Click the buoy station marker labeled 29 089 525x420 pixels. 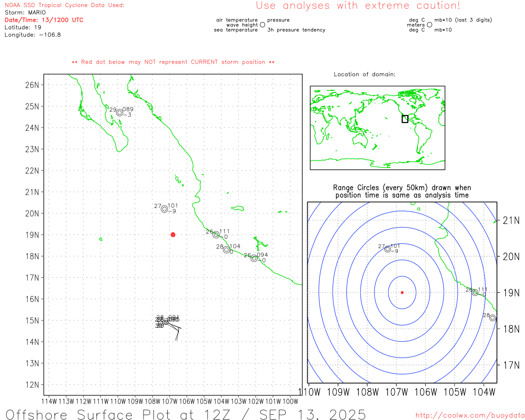(119, 112)
